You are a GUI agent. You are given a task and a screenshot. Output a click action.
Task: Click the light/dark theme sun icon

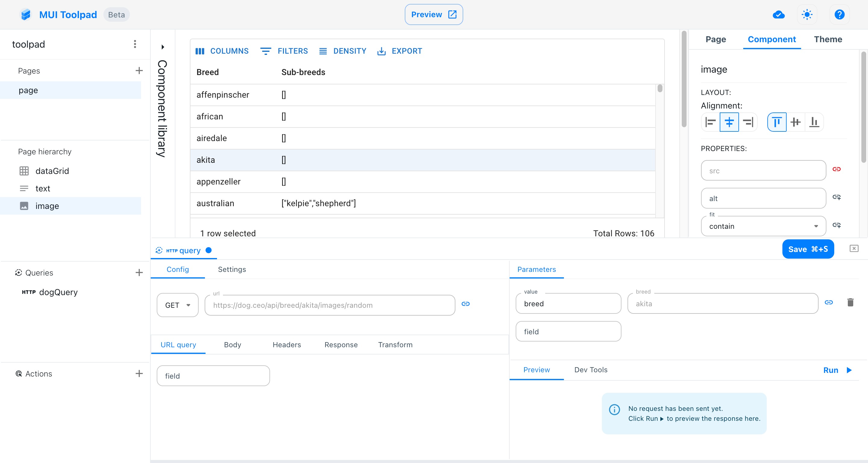point(807,14)
